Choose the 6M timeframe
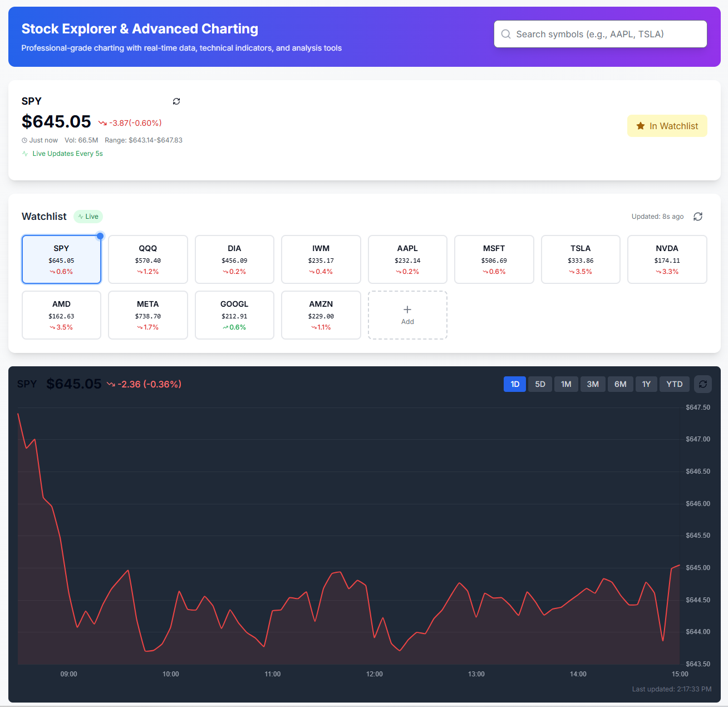 (x=620, y=384)
